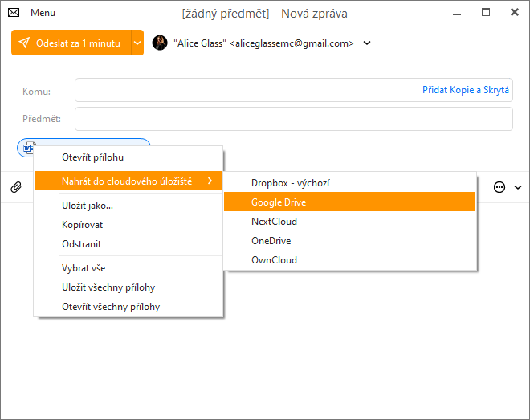The height and width of the screenshot is (420, 530).
Task: Expand the chevron beside more options
Action: 518,187
